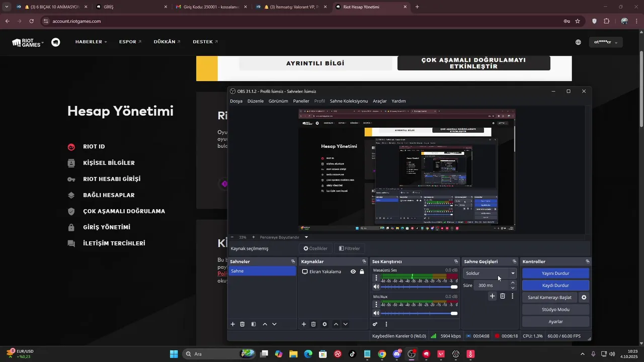Viewport: 644px width, 362px height.
Task: Open Araçlar menu in OBS
Action: [x=380, y=101]
